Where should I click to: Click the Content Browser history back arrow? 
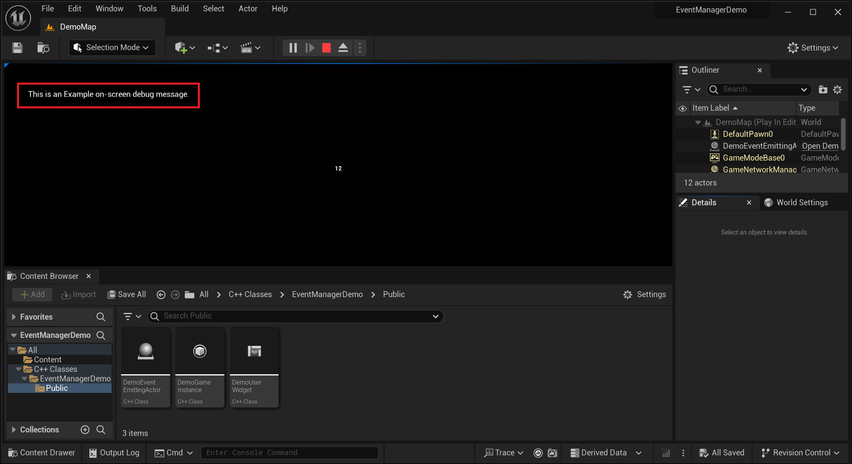click(x=161, y=294)
